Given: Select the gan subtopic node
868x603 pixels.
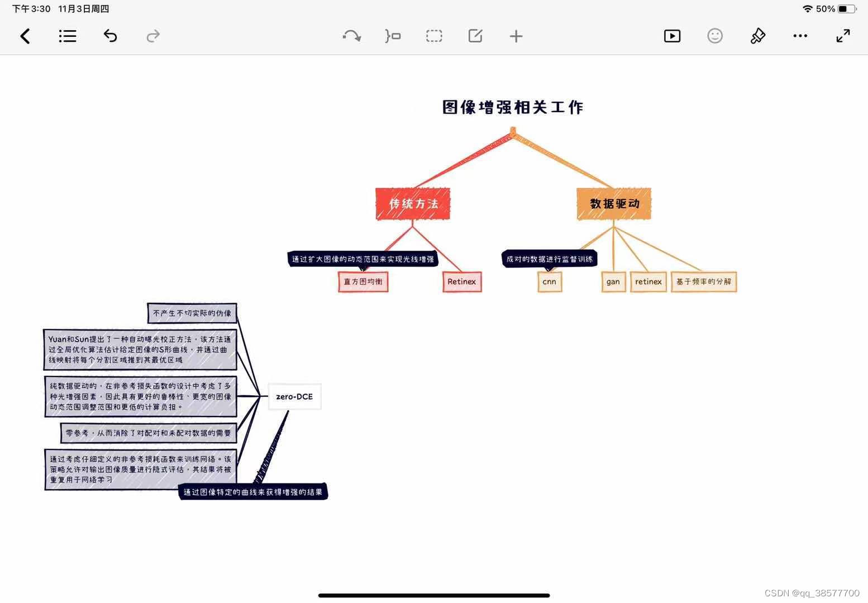Looking at the screenshot, I should point(613,281).
